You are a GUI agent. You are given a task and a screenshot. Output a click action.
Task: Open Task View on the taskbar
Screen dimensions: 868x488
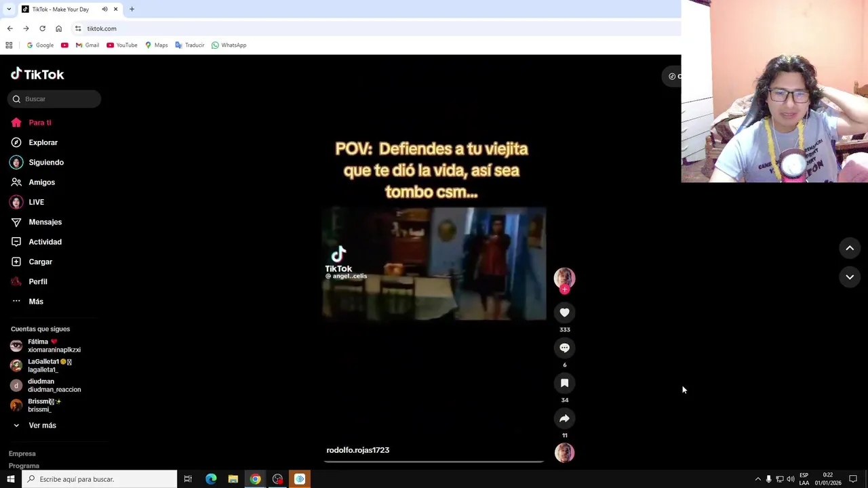click(188, 479)
